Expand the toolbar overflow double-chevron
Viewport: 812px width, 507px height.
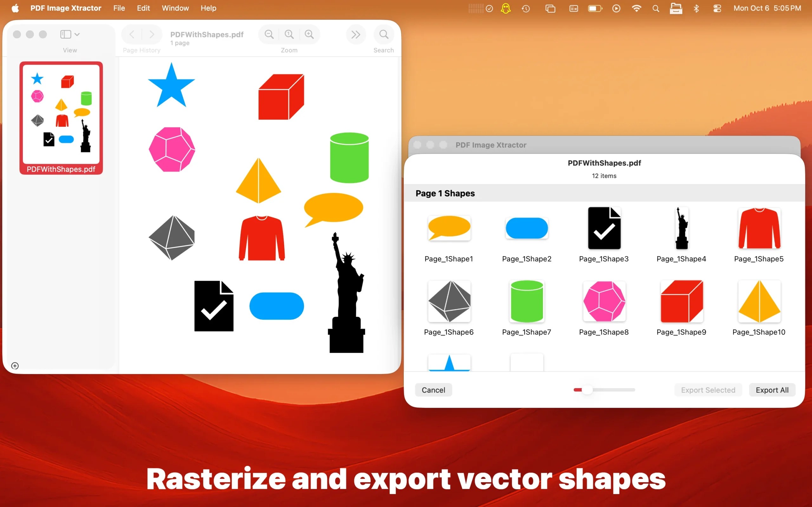[x=356, y=34]
